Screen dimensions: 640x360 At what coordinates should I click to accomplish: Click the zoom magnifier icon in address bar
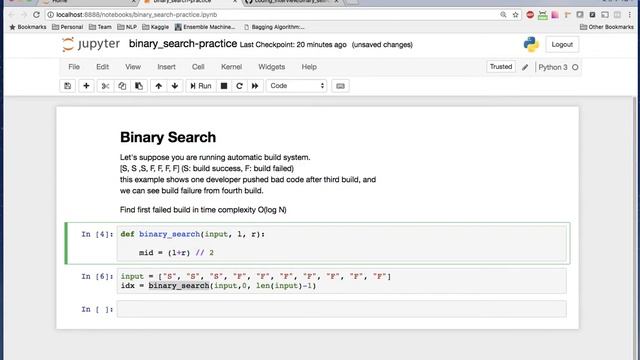click(503, 15)
